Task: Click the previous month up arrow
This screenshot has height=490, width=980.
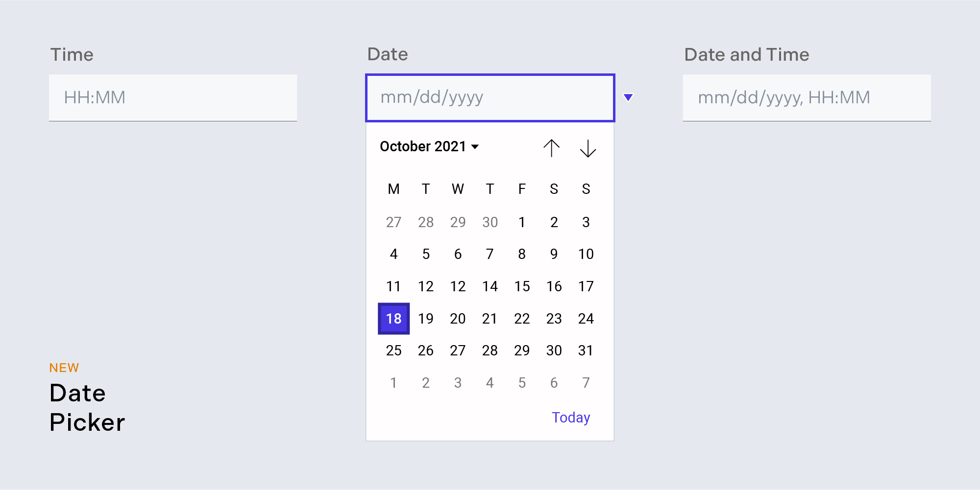Action: (552, 148)
